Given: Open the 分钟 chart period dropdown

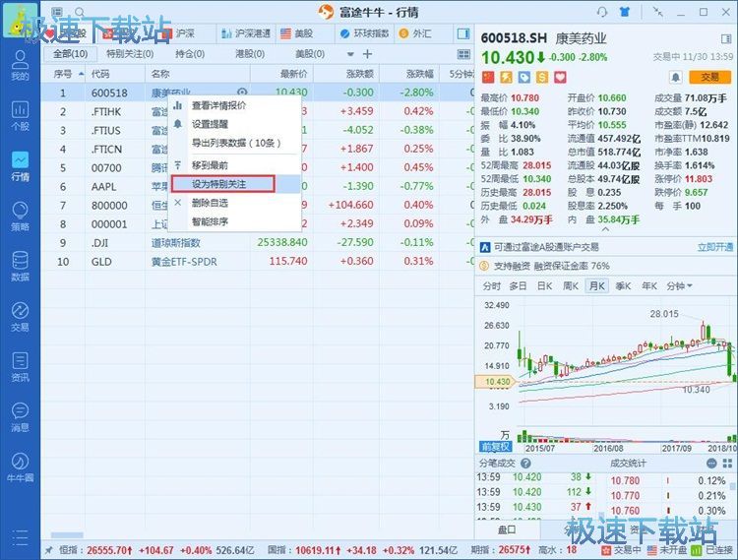Looking at the screenshot, I should pyautogui.click(x=679, y=285).
